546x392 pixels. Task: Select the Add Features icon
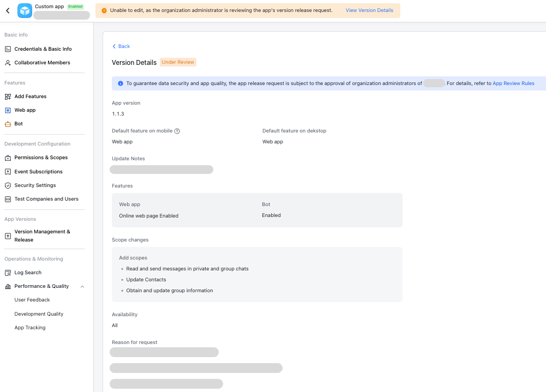[8, 96]
